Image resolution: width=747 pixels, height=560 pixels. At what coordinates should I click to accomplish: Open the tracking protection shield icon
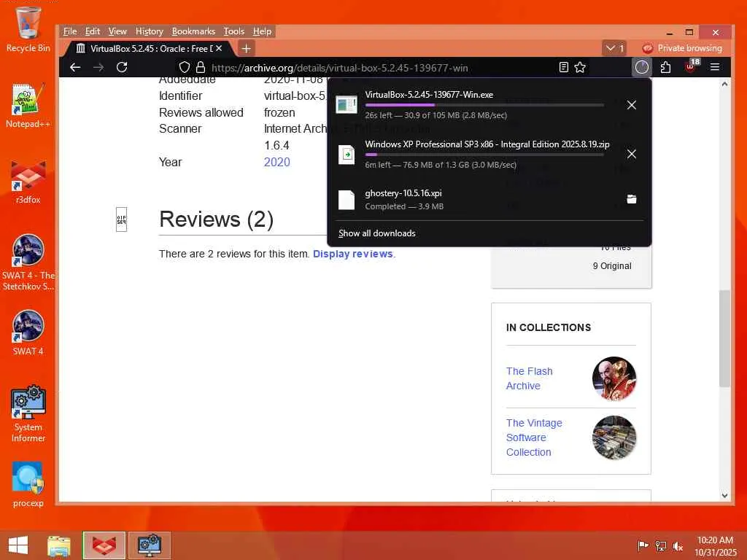tap(185, 67)
